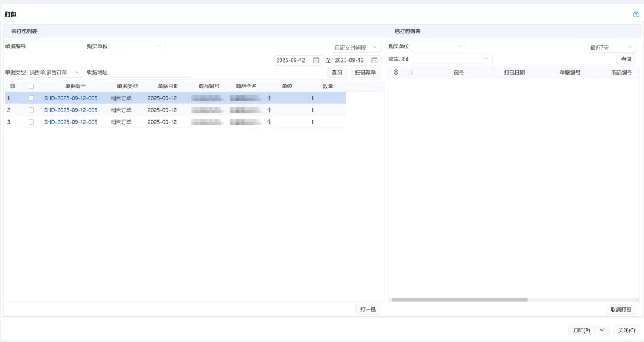Check the select-all box in packed list
Screen dimensions: 644x342
pyautogui.click(x=414, y=72)
